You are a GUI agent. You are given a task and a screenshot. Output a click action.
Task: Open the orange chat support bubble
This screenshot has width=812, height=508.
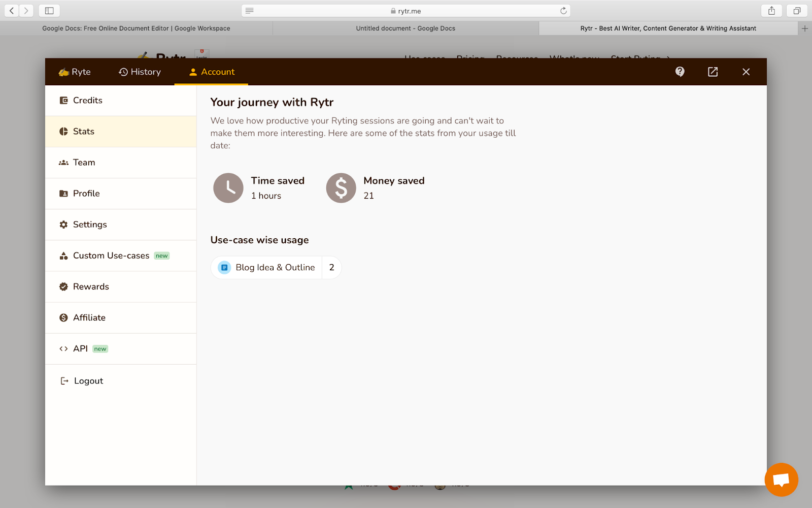(782, 480)
